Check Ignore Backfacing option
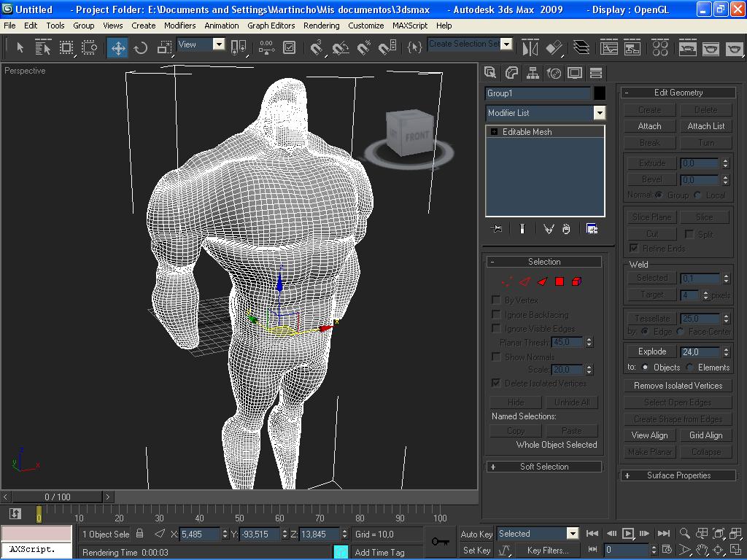The width and height of the screenshot is (747, 560). pos(496,314)
